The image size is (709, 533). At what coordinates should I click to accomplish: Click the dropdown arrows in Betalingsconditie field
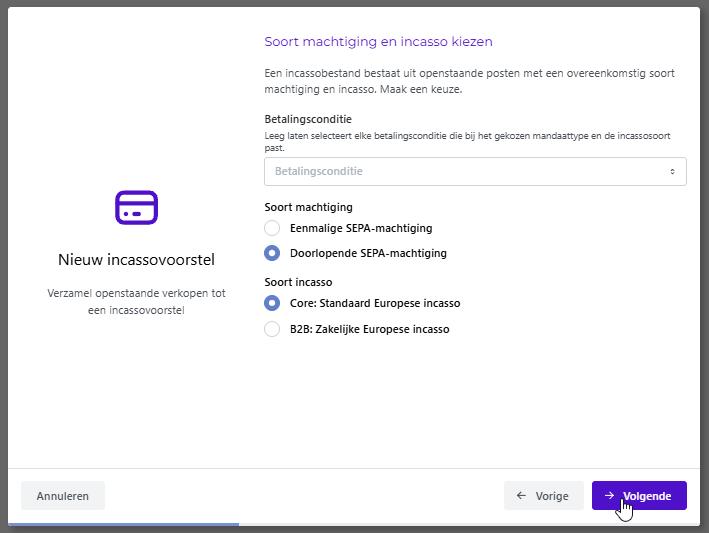point(672,171)
